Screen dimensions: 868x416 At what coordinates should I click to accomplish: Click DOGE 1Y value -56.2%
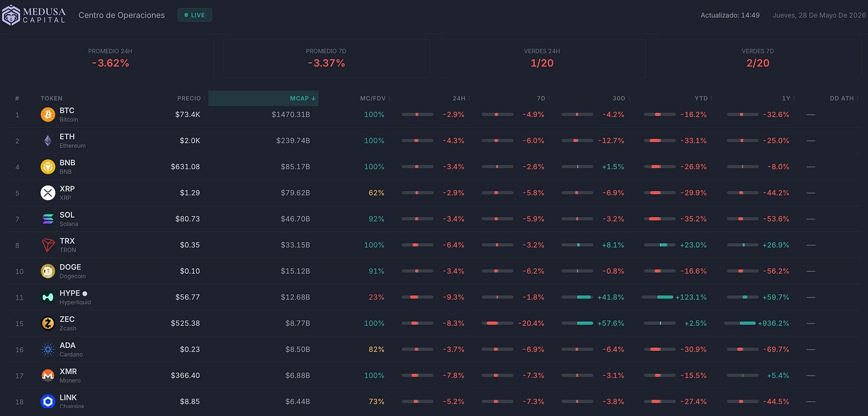click(776, 271)
